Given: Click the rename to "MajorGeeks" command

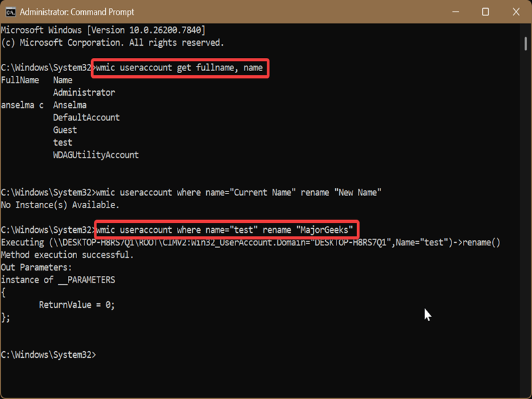Looking at the screenshot, I should [225, 230].
